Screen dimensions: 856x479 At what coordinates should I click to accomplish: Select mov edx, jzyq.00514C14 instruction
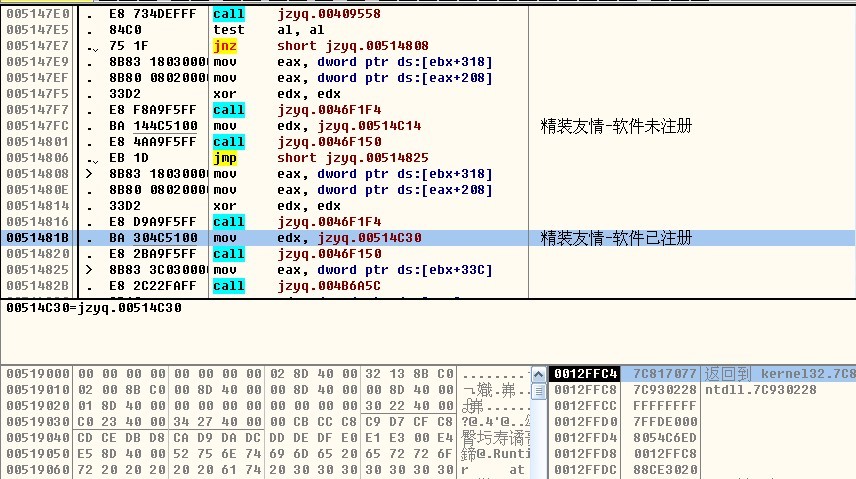[x=317, y=126]
